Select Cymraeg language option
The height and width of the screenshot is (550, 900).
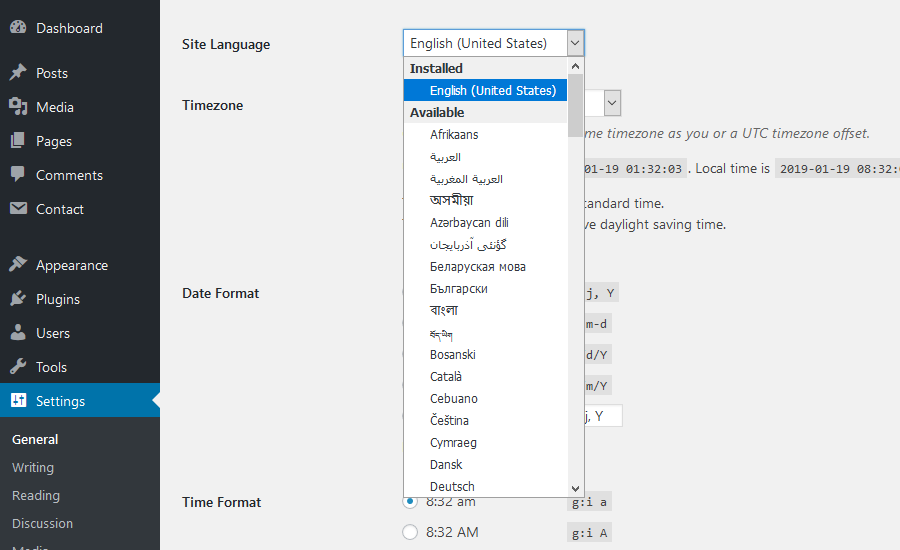click(x=485, y=443)
